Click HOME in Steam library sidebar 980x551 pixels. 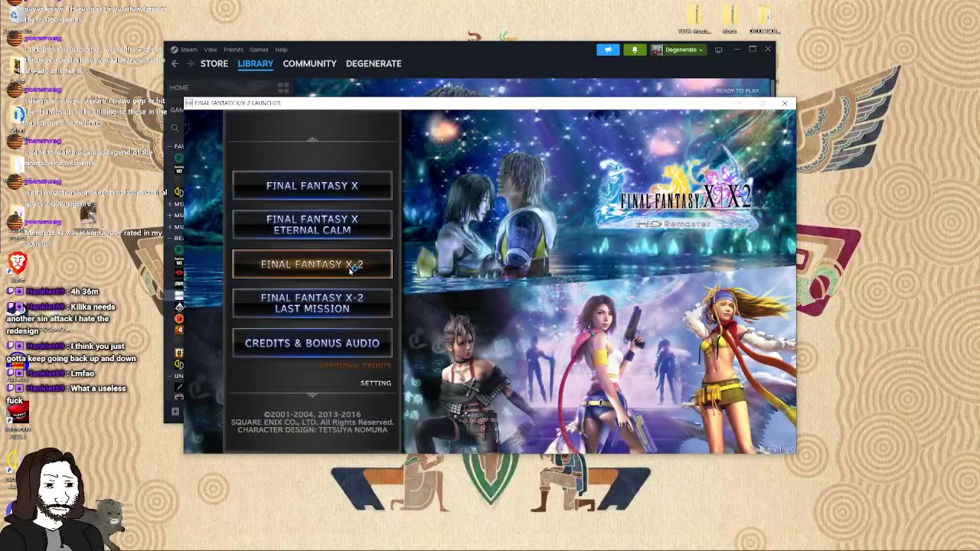[179, 87]
